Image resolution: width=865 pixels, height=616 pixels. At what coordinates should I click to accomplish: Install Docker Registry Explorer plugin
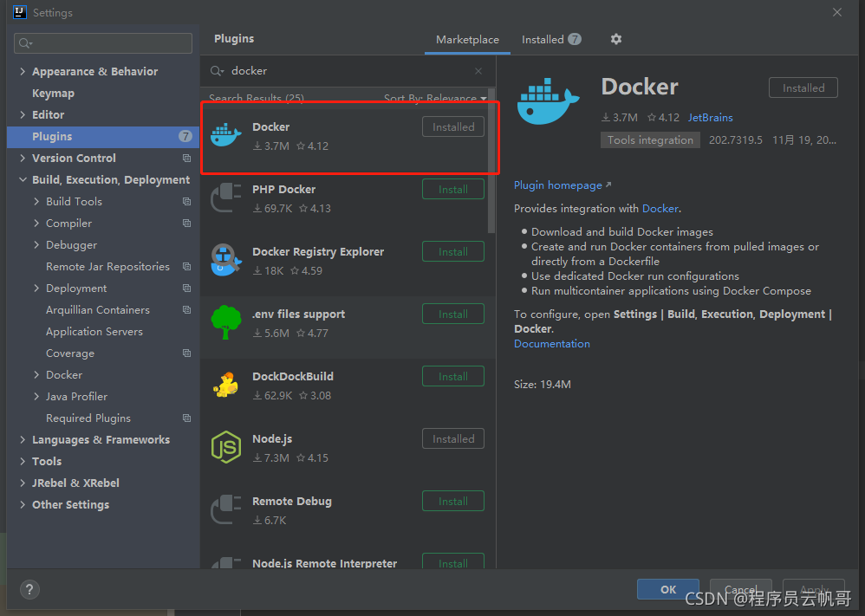coord(453,251)
